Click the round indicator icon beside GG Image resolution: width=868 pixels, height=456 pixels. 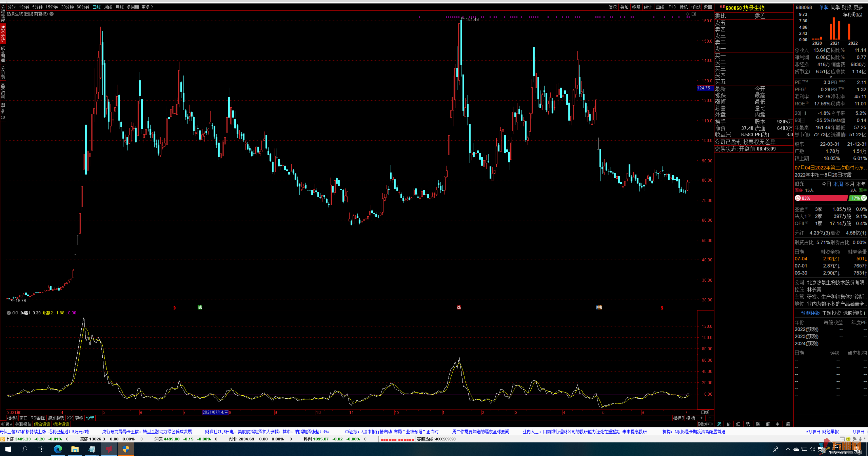pyautogui.click(x=9, y=313)
